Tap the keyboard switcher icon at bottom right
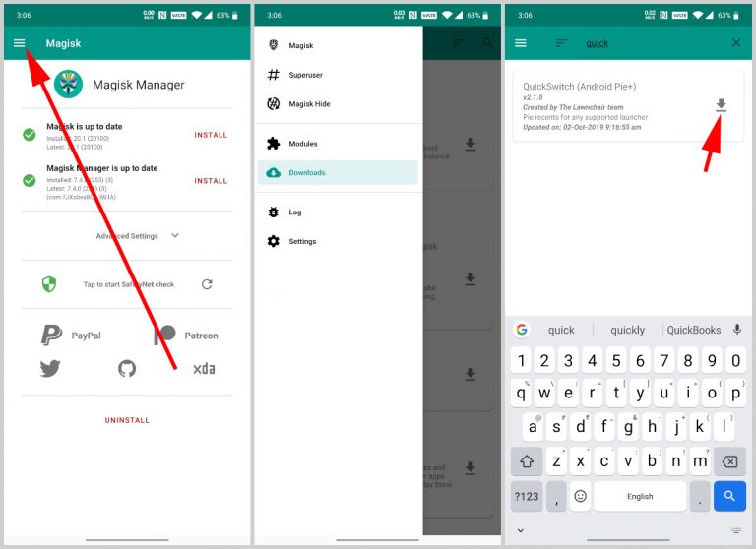The height and width of the screenshot is (549, 756). click(x=736, y=530)
